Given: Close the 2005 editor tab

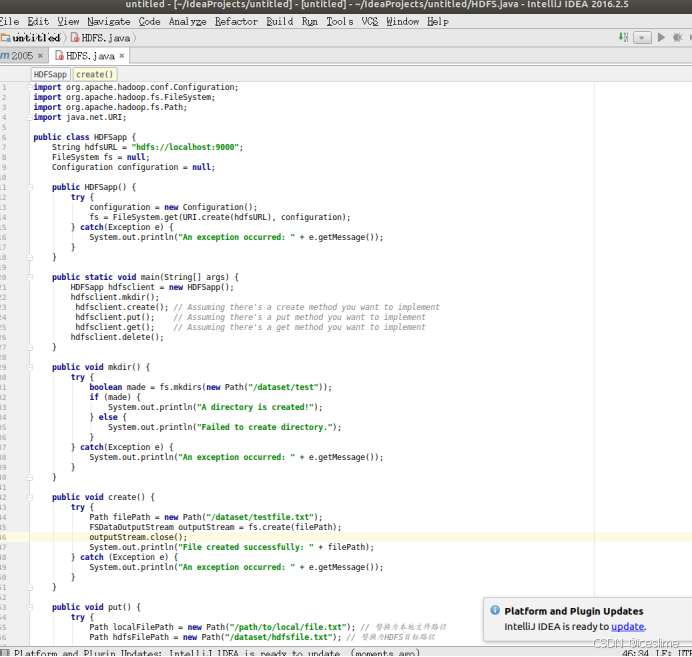Looking at the screenshot, I should pos(40,56).
